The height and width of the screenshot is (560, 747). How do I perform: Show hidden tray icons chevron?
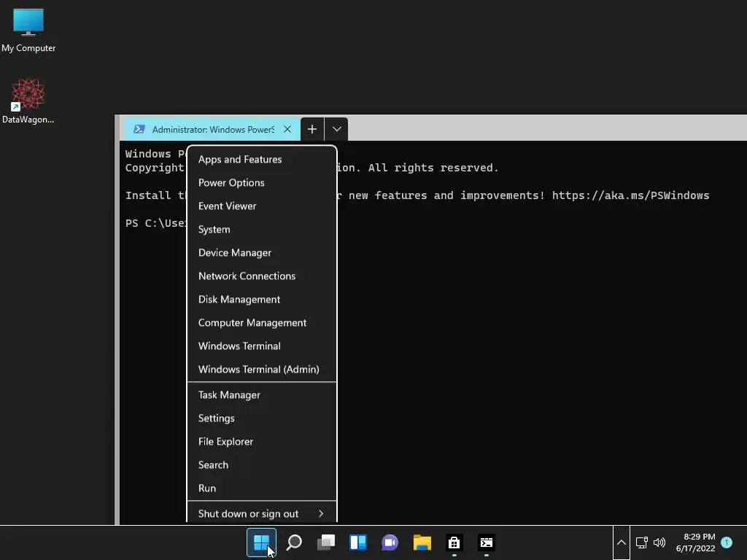[x=622, y=542]
